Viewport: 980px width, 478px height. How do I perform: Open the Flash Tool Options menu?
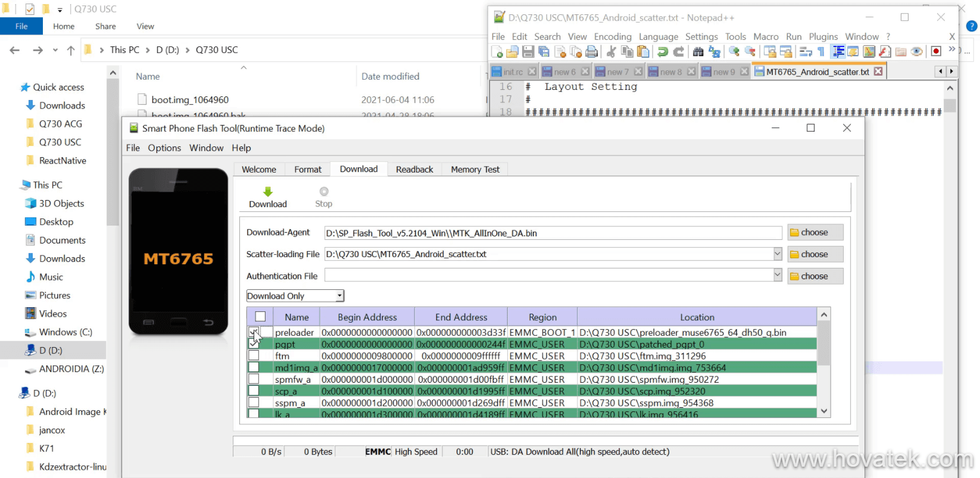[x=164, y=148]
